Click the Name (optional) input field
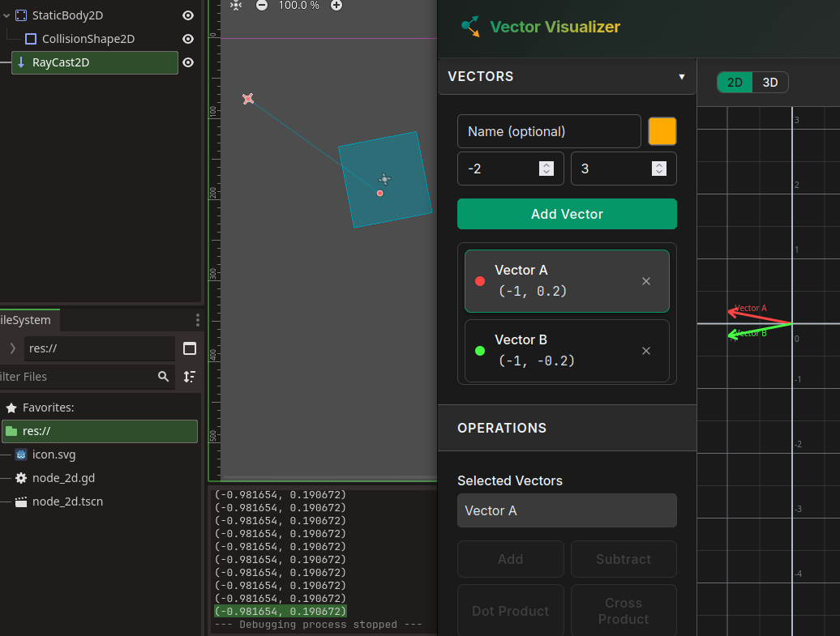The width and height of the screenshot is (840, 636). pyautogui.click(x=549, y=131)
